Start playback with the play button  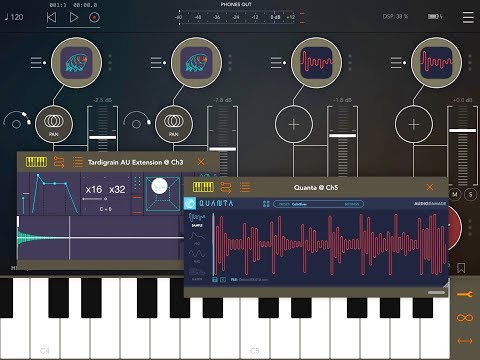point(74,17)
